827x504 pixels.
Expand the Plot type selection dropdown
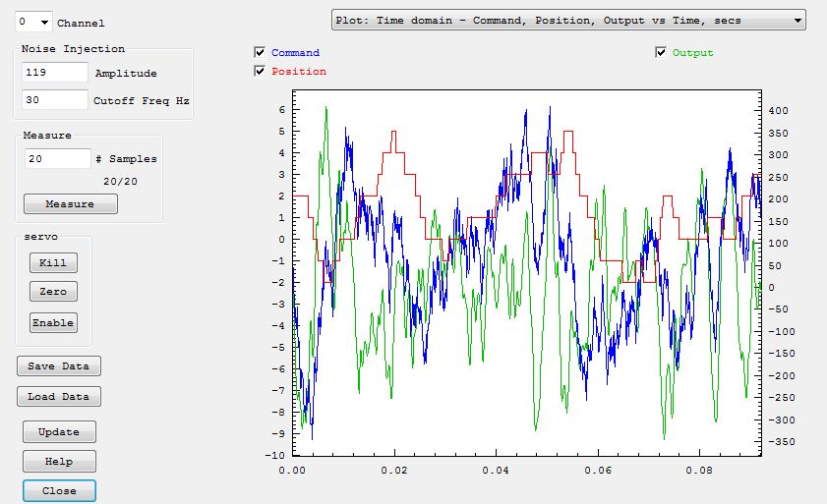[566, 20]
